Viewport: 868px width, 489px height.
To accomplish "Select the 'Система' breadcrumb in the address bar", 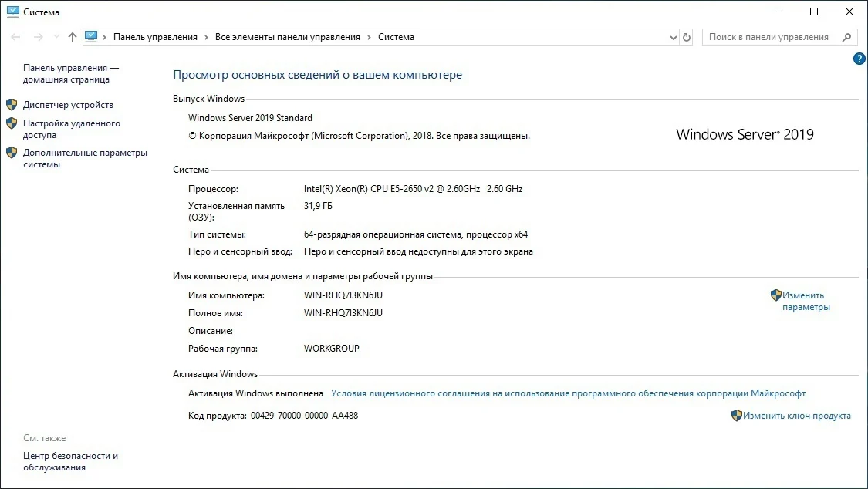I will tap(396, 37).
